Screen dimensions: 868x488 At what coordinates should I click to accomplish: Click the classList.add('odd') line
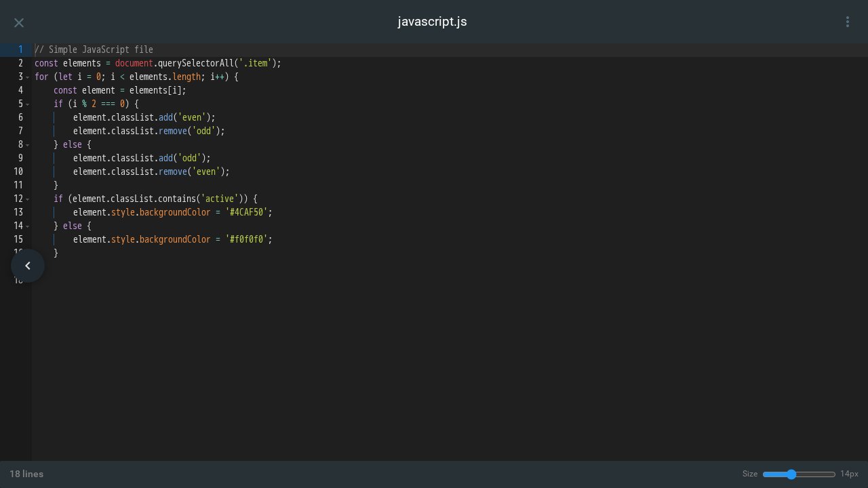142,158
